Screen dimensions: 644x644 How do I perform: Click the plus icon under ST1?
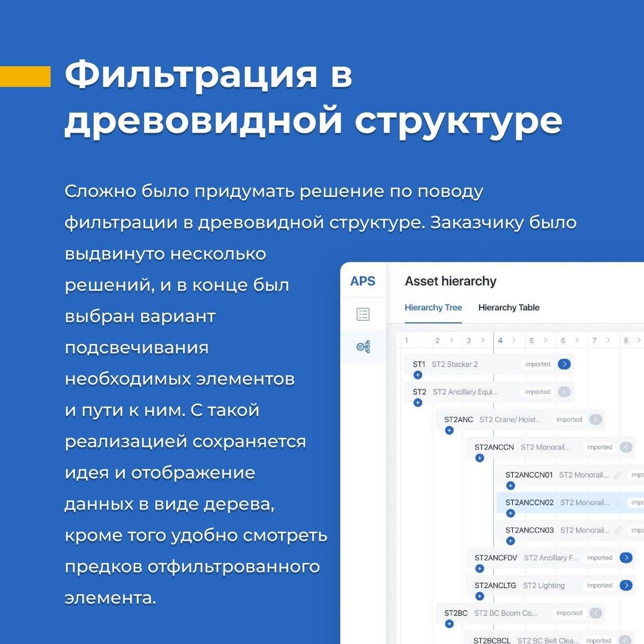click(x=418, y=375)
